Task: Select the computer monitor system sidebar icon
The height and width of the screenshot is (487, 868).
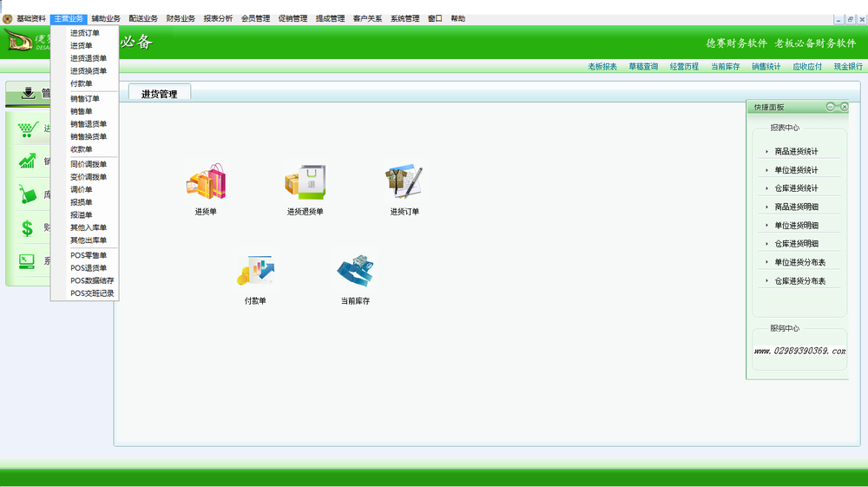Action: coord(27,261)
